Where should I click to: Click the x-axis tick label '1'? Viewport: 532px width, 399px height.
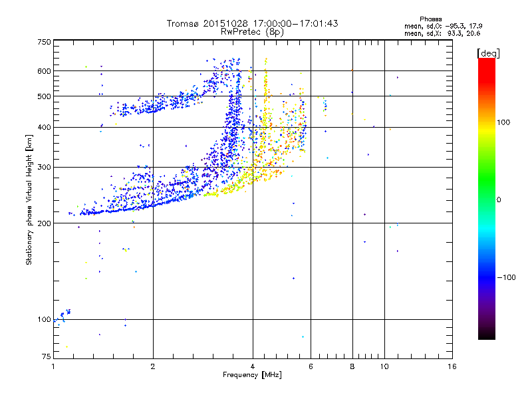click(x=53, y=366)
